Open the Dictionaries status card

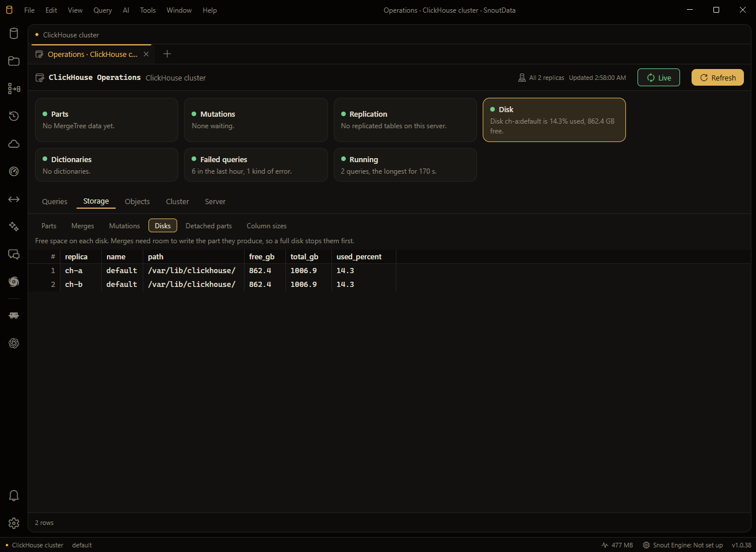point(106,165)
